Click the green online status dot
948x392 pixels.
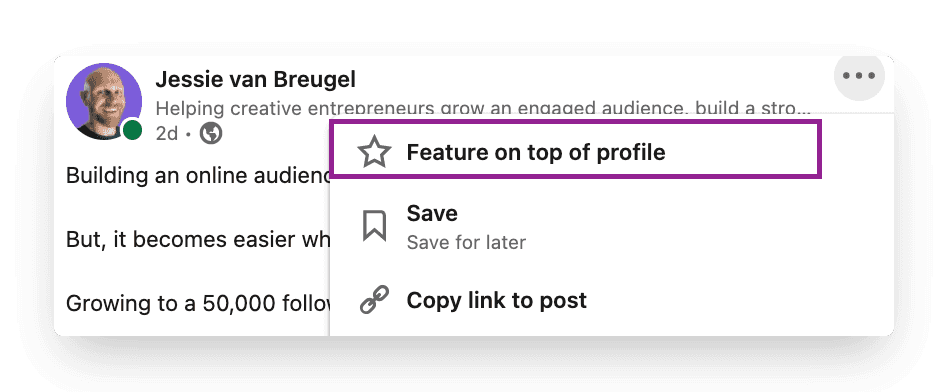point(132,130)
